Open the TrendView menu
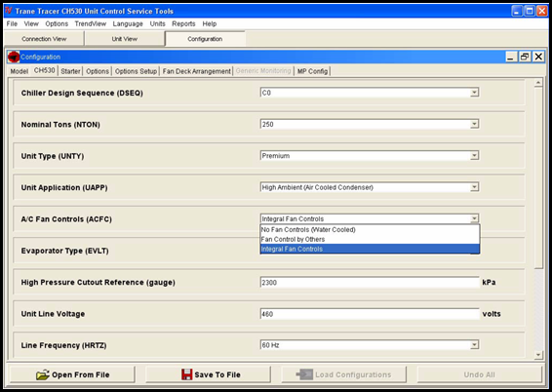The width and height of the screenshot is (552, 392). tap(91, 24)
